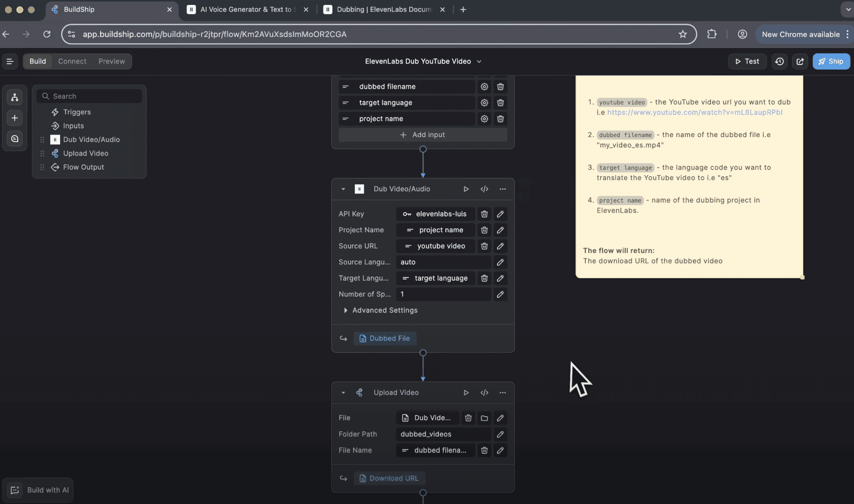Screen dimensions: 854x504
Task: Click Add input button
Action: pyautogui.click(x=423, y=135)
